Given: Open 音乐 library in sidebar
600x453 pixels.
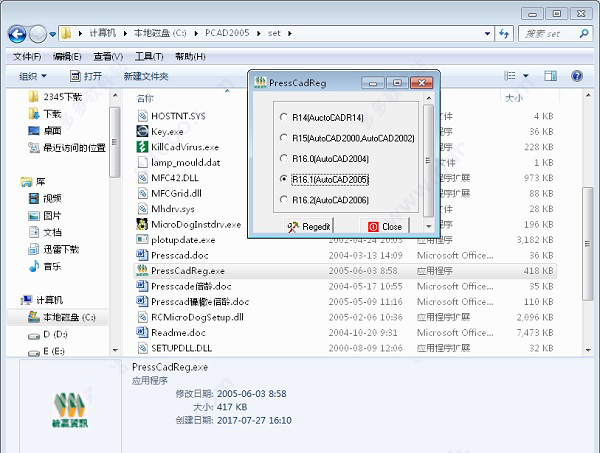Looking at the screenshot, I should coord(45,266).
